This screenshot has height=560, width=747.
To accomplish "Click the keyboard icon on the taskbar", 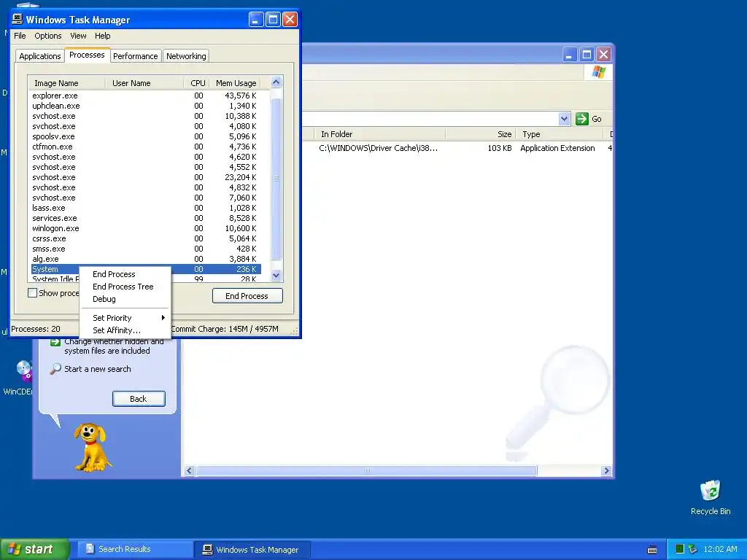I will [x=652, y=550].
